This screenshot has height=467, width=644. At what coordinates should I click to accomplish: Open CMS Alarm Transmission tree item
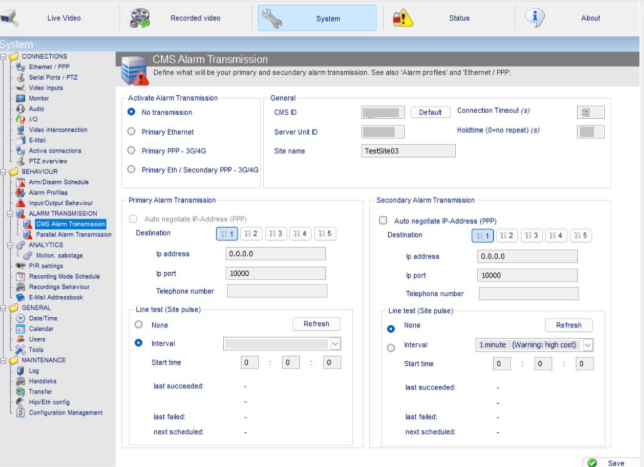click(x=71, y=224)
